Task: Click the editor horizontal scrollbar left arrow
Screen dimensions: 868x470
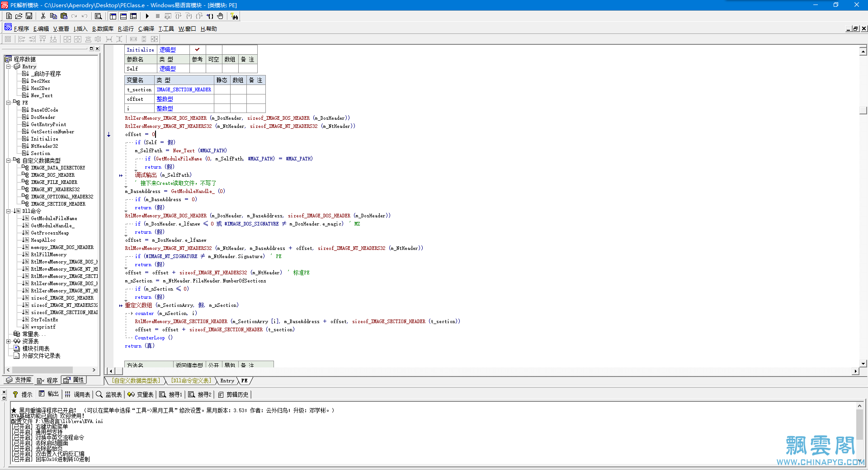Action: [x=110, y=371]
